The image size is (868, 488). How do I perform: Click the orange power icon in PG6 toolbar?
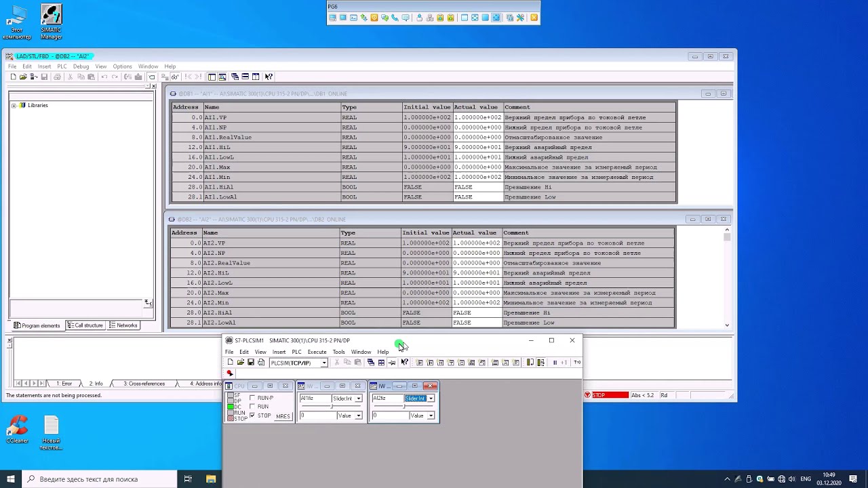(x=374, y=18)
